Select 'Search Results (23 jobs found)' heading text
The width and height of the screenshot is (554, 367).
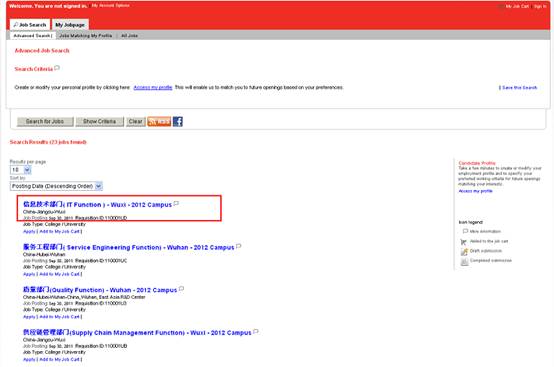(x=48, y=142)
